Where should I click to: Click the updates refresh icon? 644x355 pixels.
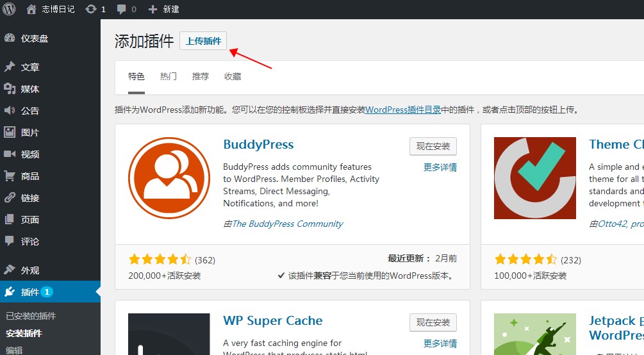[x=91, y=9]
